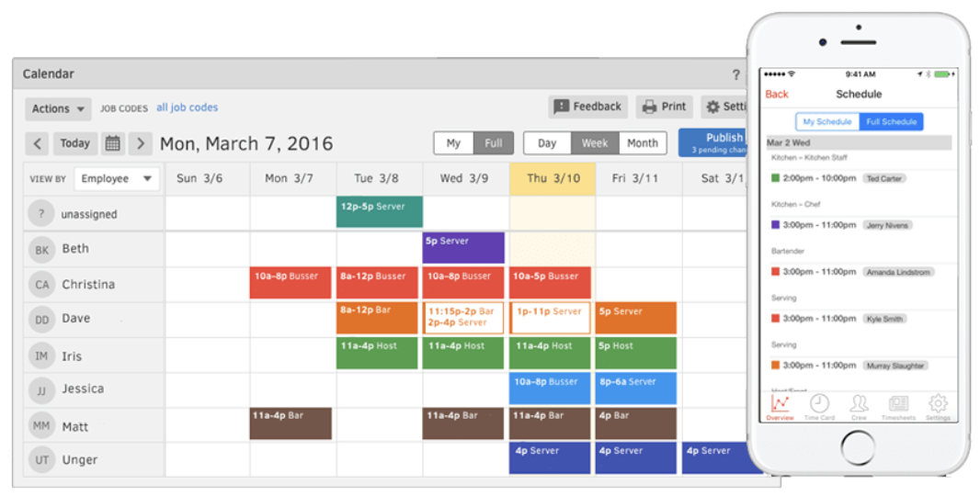The image size is (980, 496).
Task: Select Unger's UT avatar
Action: coord(41,460)
